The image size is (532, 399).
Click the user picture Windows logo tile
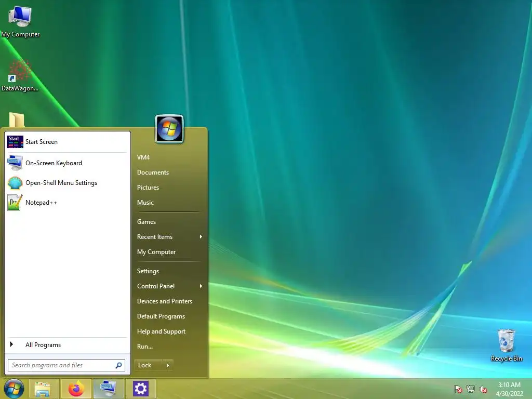[x=169, y=129]
